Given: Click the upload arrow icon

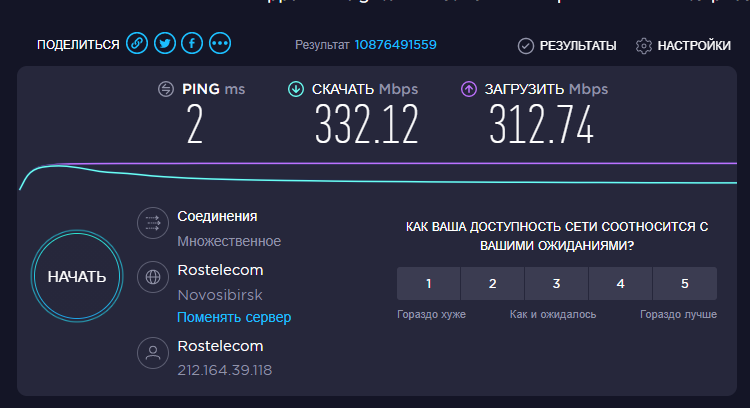Looking at the screenshot, I should 468,89.
